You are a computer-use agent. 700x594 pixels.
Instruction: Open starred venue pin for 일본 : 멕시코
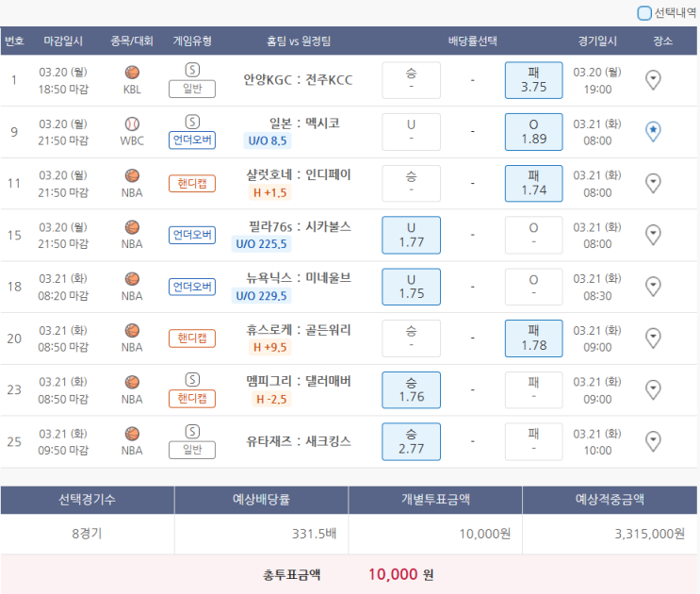(653, 132)
